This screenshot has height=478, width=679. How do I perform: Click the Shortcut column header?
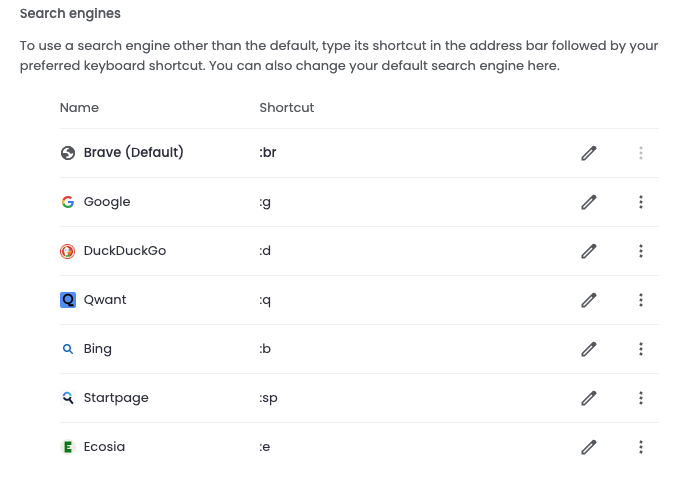point(287,107)
